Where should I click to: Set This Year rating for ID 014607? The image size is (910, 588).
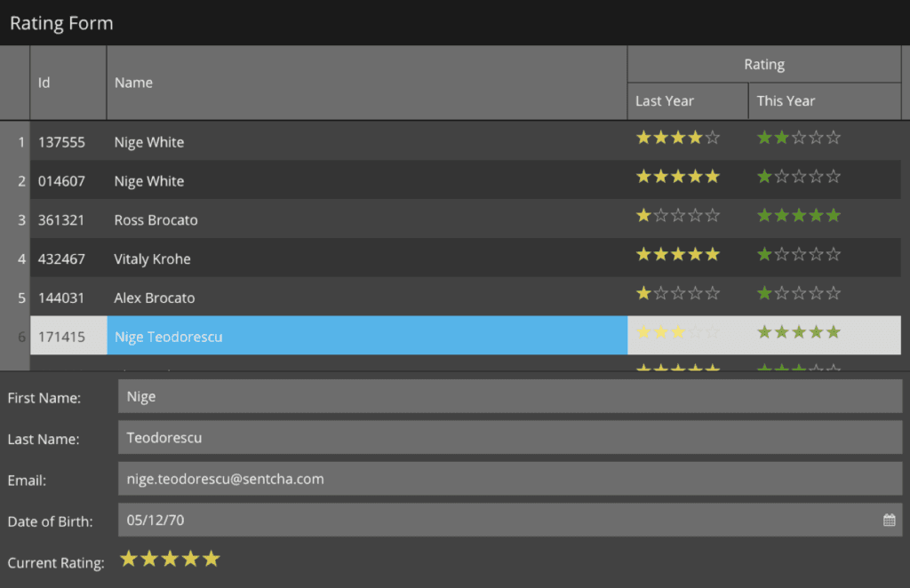click(x=799, y=177)
